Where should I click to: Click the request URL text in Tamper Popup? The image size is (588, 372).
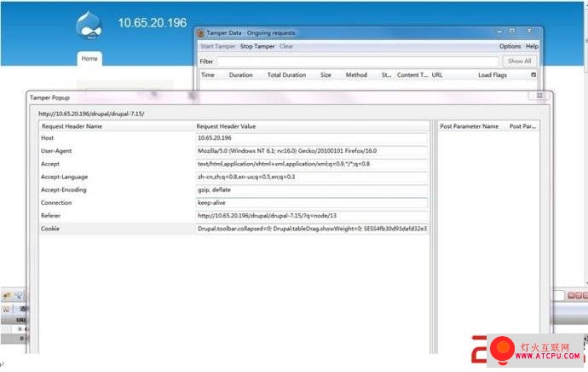point(91,113)
